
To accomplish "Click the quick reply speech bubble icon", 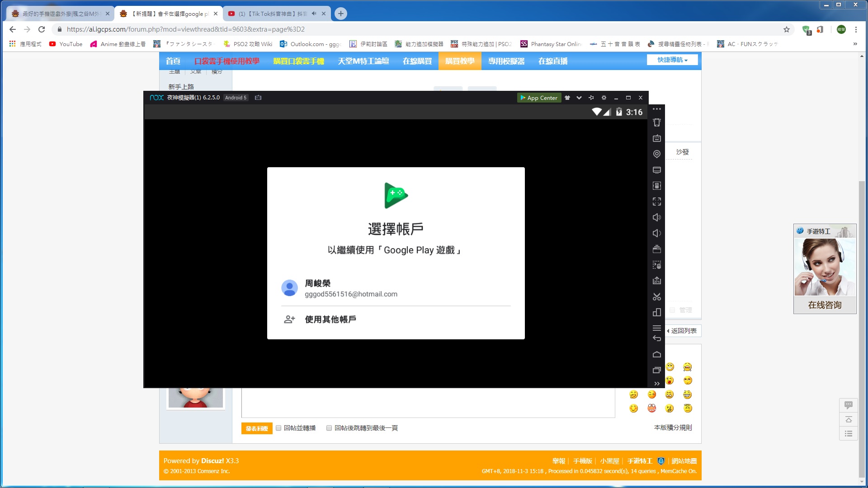I will click(x=849, y=405).
